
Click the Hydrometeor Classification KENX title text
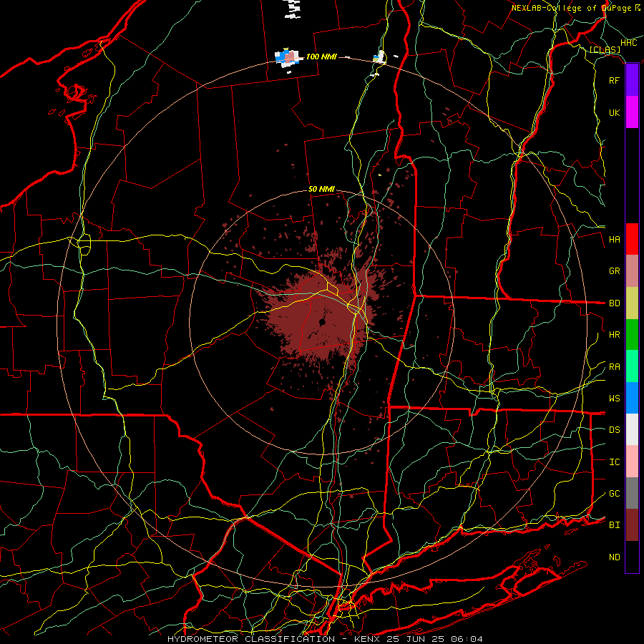[x=325, y=639]
